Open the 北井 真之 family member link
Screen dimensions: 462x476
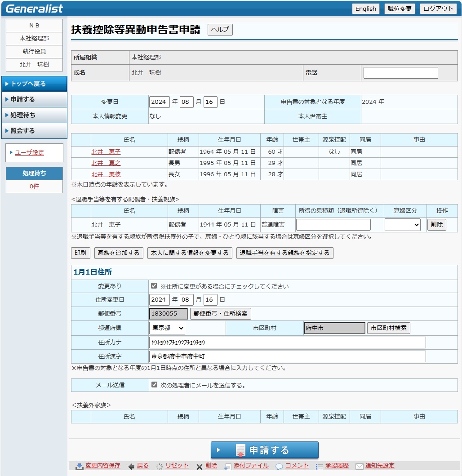(x=106, y=163)
